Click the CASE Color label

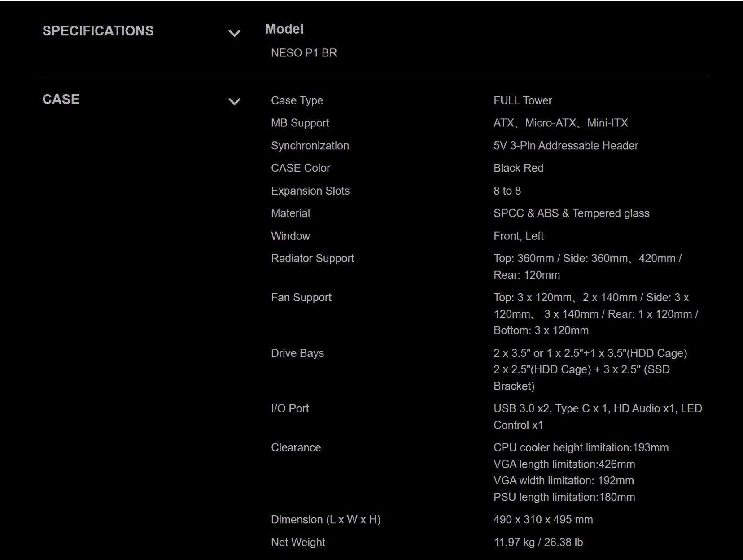coord(301,168)
